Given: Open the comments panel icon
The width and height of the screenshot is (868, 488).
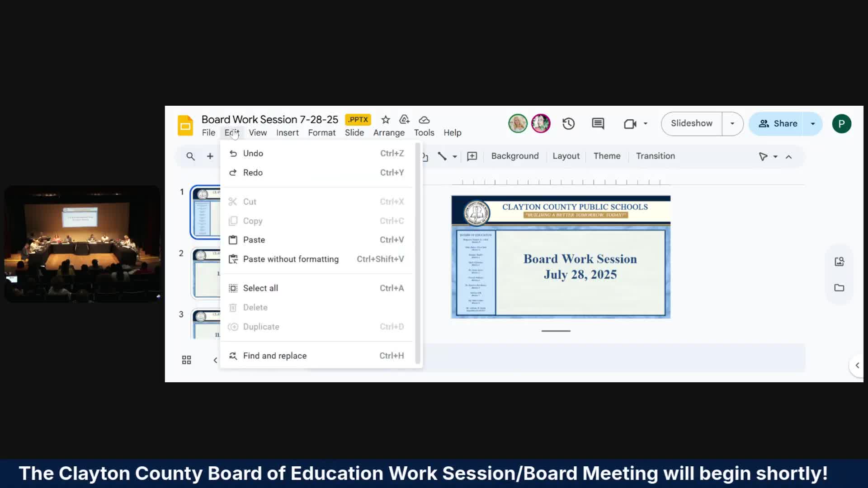Looking at the screenshot, I should coord(598,124).
